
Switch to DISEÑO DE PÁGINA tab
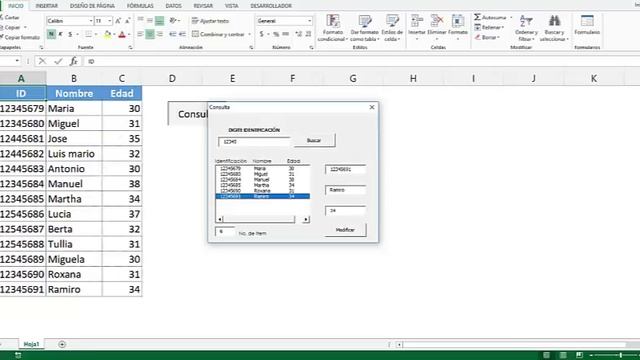(92, 6)
